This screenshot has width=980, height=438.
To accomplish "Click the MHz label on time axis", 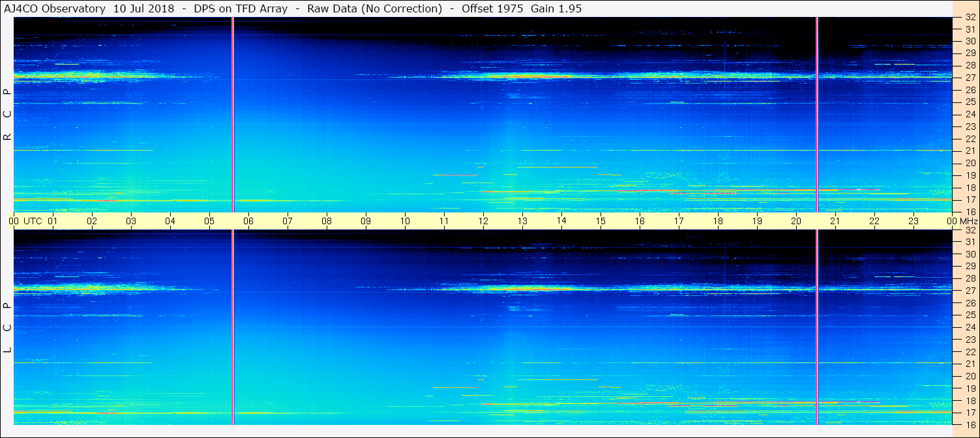I will (x=968, y=221).
